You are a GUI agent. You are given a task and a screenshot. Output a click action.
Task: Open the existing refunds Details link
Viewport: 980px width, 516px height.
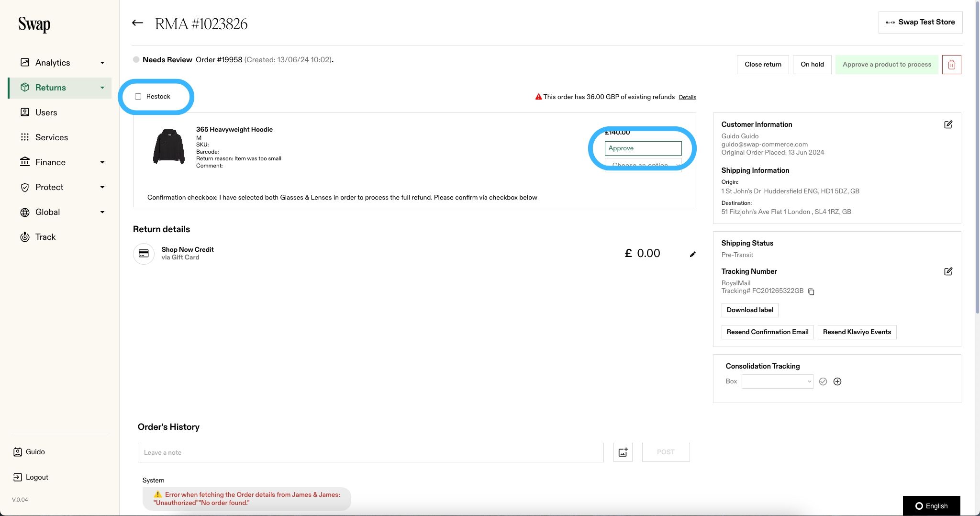(687, 97)
